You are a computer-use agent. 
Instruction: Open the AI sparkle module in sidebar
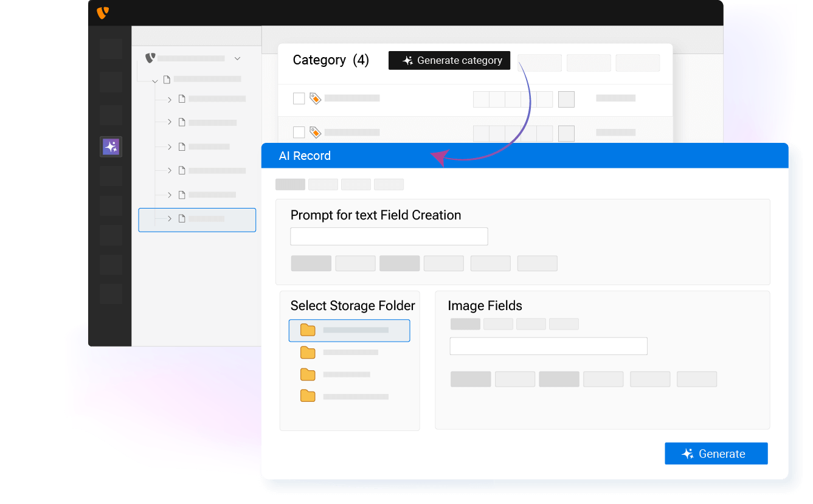[x=111, y=147]
